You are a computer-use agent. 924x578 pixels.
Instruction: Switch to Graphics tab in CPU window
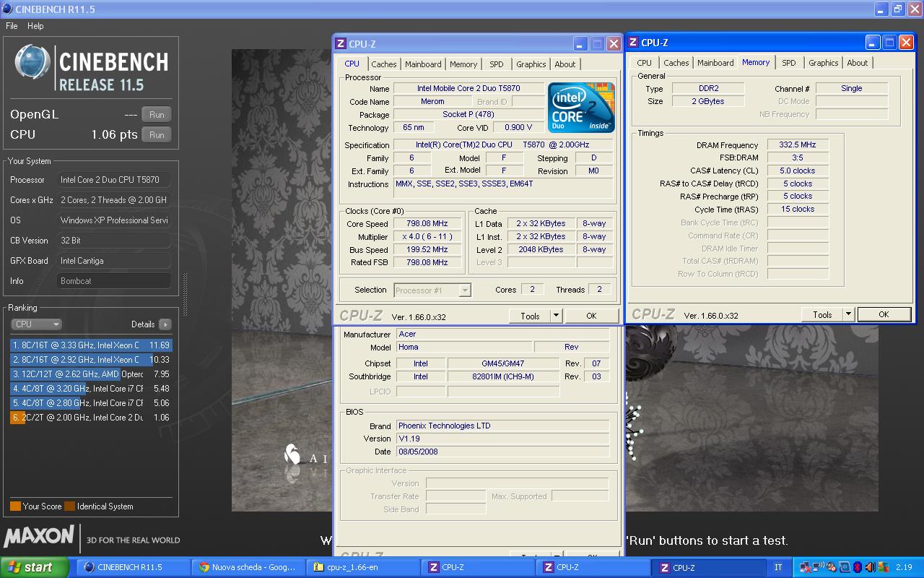point(531,64)
